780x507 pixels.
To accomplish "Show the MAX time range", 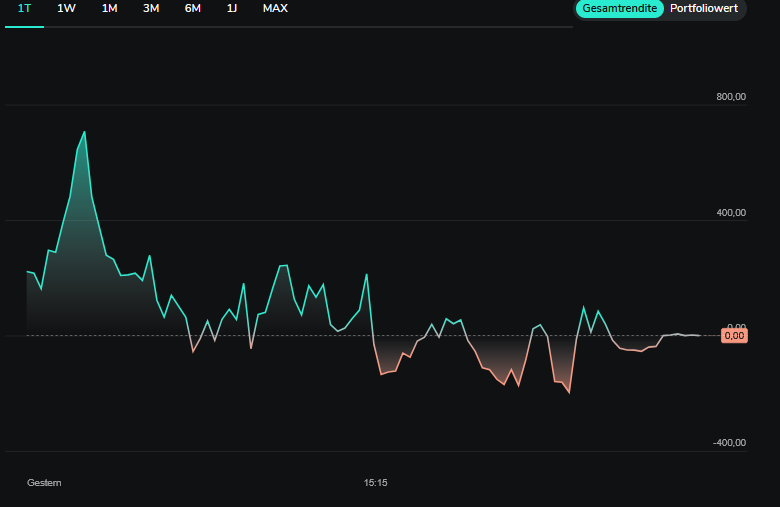I will 275,8.
